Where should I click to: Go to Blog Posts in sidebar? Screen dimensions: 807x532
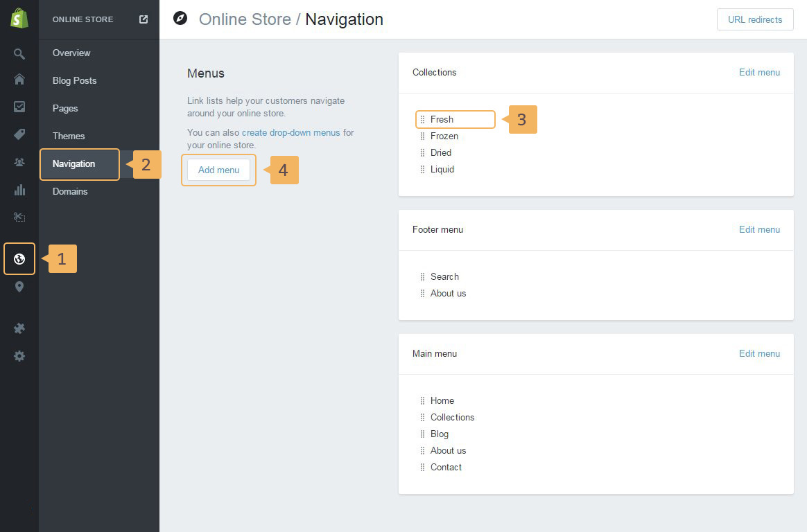[x=74, y=80]
